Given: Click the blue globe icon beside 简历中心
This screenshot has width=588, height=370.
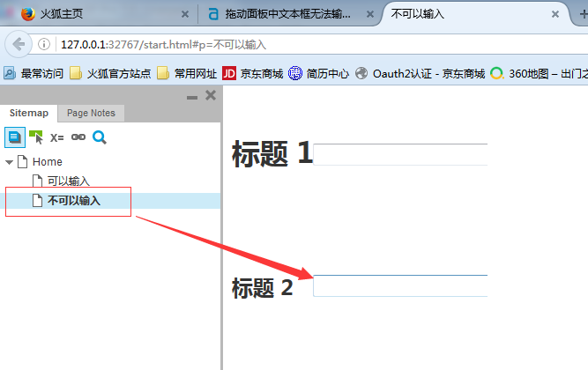Looking at the screenshot, I should point(295,73).
